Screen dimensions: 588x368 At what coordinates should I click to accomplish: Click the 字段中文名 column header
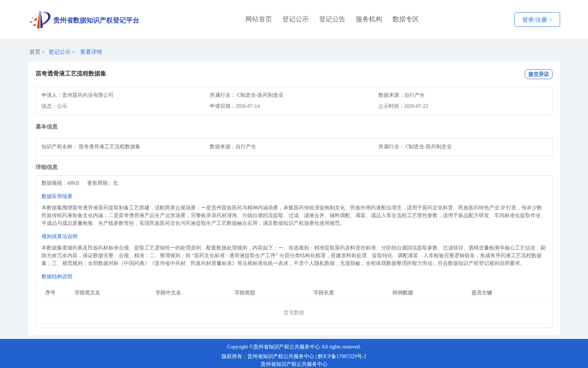[x=168, y=293]
